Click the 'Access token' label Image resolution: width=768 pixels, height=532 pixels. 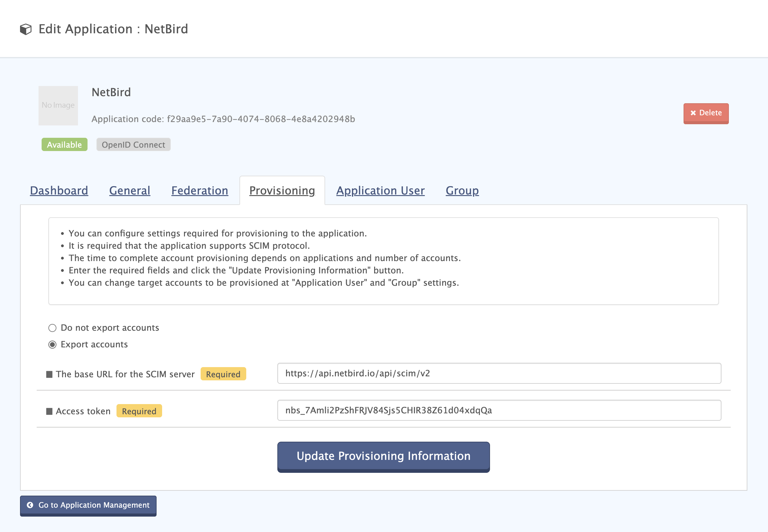click(83, 411)
